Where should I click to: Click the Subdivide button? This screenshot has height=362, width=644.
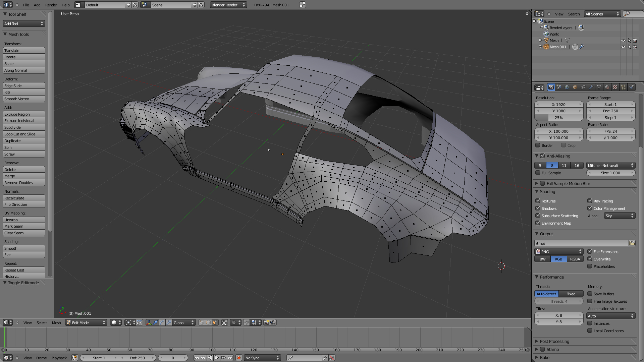coord(24,127)
